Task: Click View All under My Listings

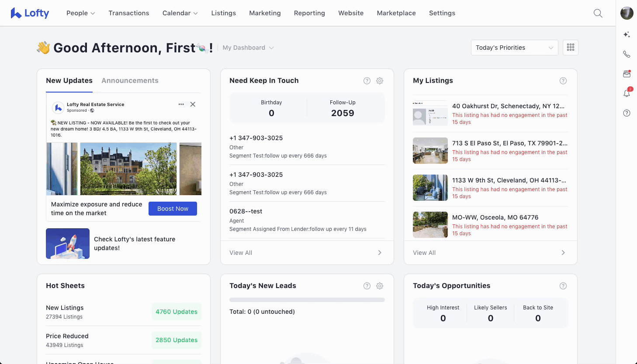Action: click(x=490, y=253)
